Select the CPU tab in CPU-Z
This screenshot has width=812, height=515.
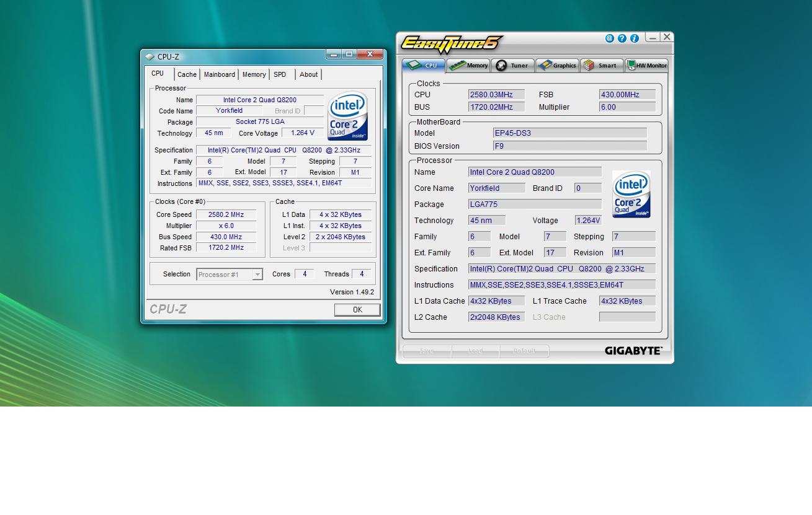pyautogui.click(x=158, y=74)
